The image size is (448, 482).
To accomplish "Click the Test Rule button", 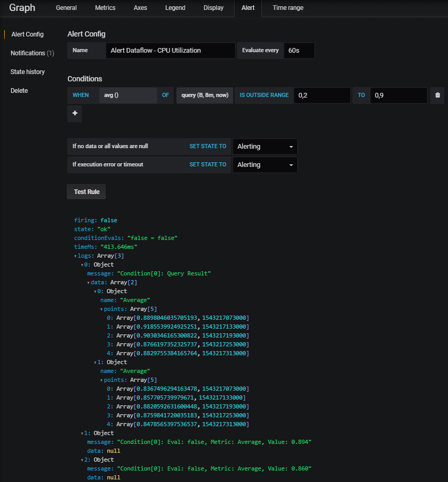I will [86, 191].
